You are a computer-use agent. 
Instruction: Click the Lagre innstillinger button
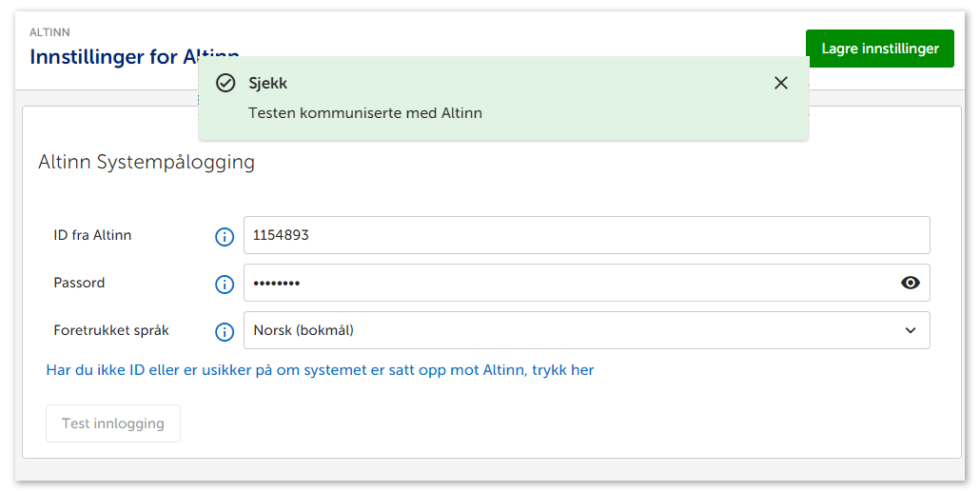[879, 49]
